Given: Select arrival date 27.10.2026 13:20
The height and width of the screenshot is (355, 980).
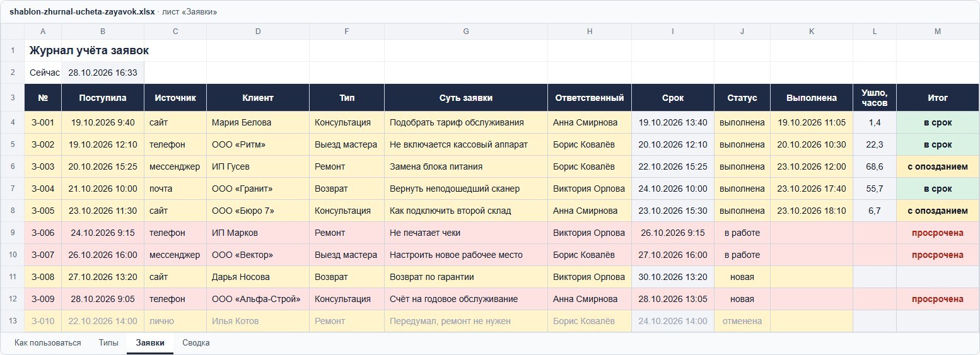Looking at the screenshot, I should [103, 277].
